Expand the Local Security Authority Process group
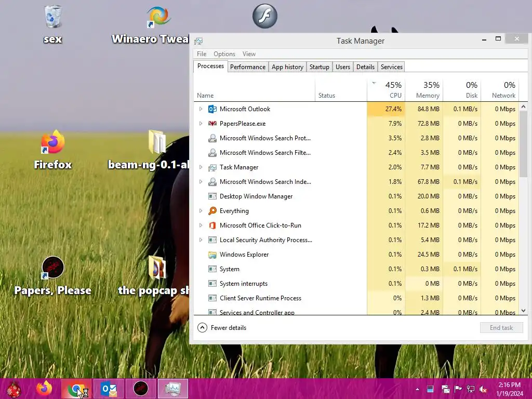 [201, 240]
